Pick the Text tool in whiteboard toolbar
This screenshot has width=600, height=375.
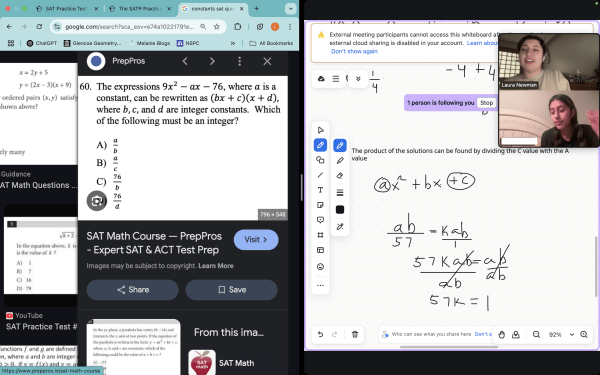(320, 190)
